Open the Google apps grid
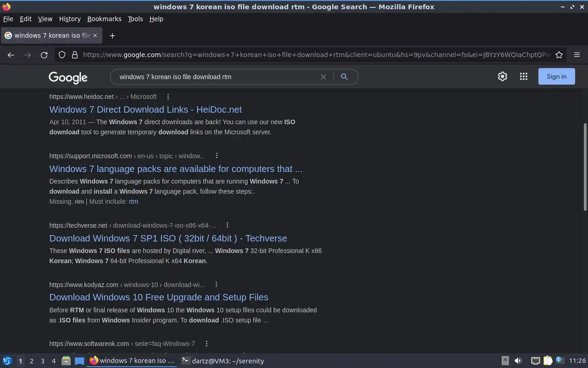This screenshot has width=588, height=368. 524,77
